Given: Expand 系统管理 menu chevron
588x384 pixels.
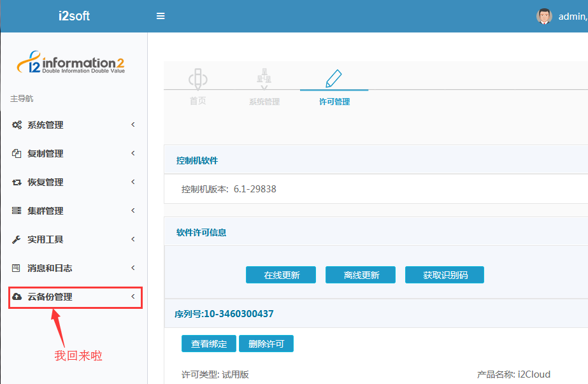Looking at the screenshot, I should (133, 125).
